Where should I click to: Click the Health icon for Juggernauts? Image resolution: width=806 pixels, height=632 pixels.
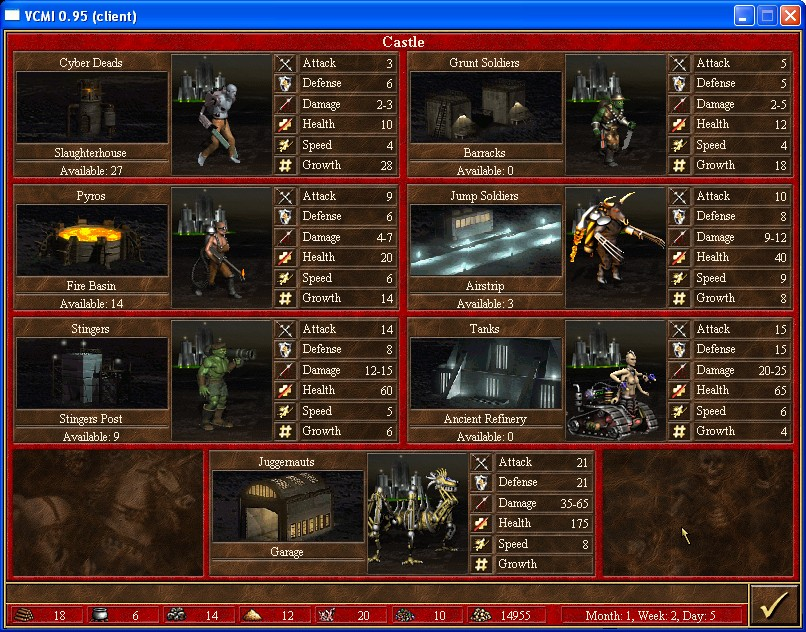(481, 523)
